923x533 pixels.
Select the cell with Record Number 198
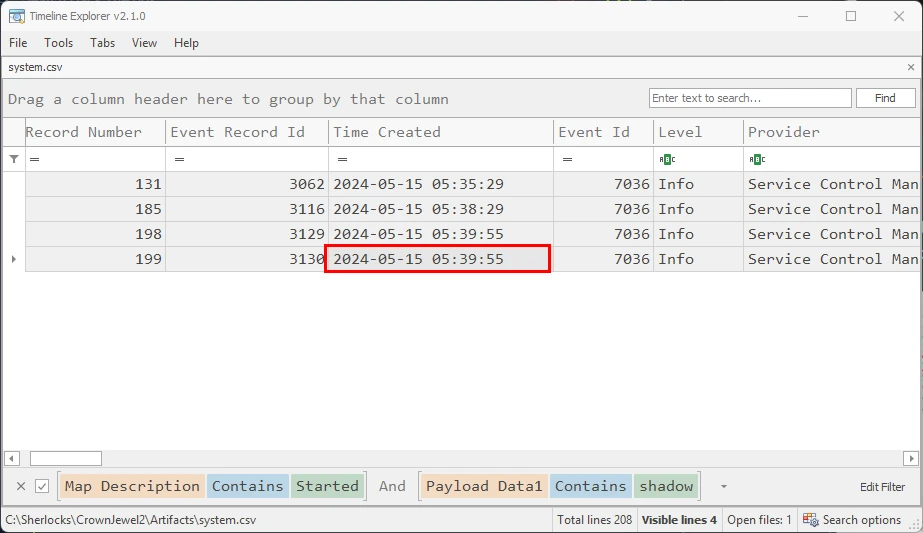tap(95, 234)
